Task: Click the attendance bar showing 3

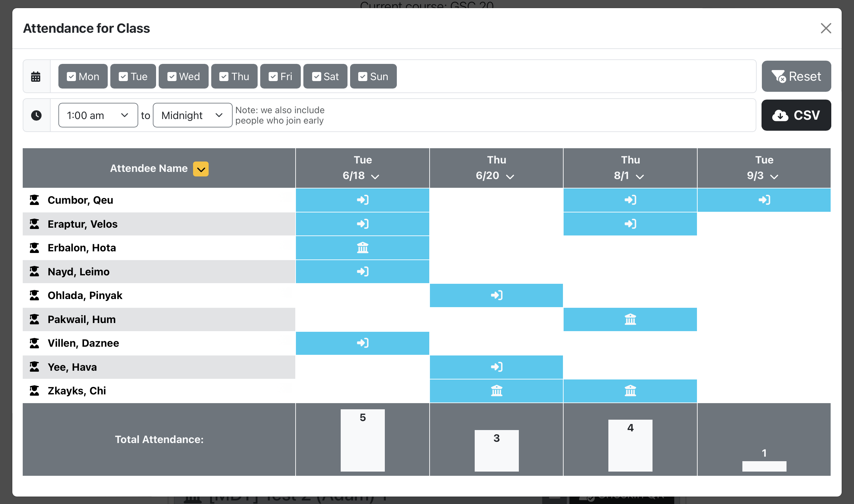Action: tap(496, 451)
